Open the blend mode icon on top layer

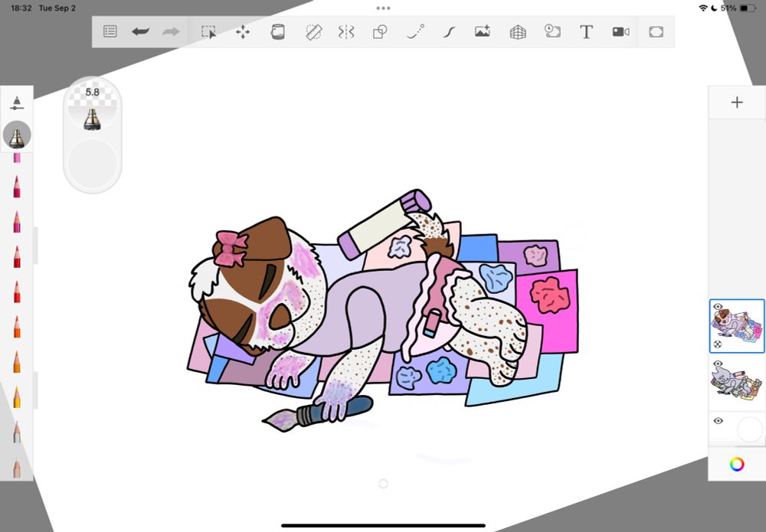coord(718,344)
